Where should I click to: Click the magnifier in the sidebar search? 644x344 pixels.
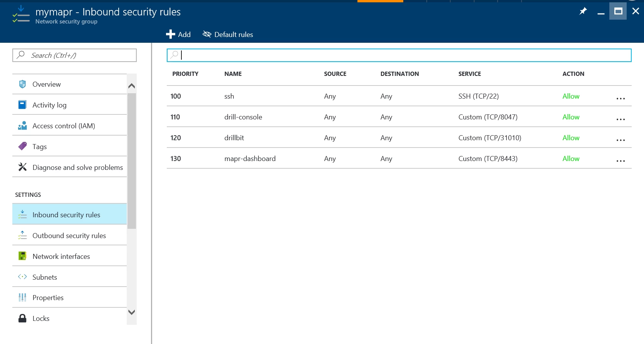pos(21,55)
